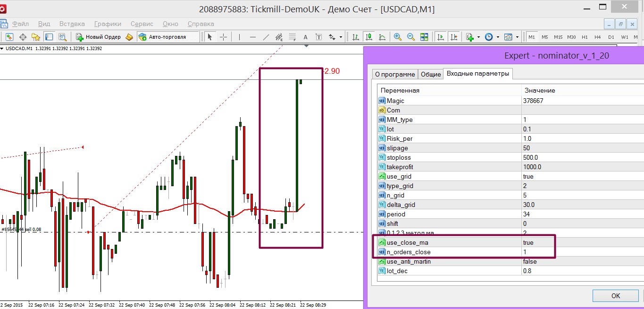The image size is (644, 309).
Task: Draw a vertical line tool
Action: pyautogui.click(x=239, y=37)
